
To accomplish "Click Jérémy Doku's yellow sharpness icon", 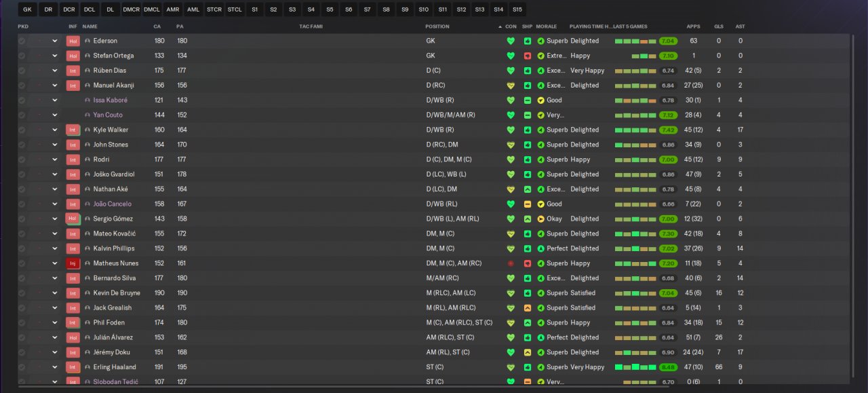I will 528,352.
